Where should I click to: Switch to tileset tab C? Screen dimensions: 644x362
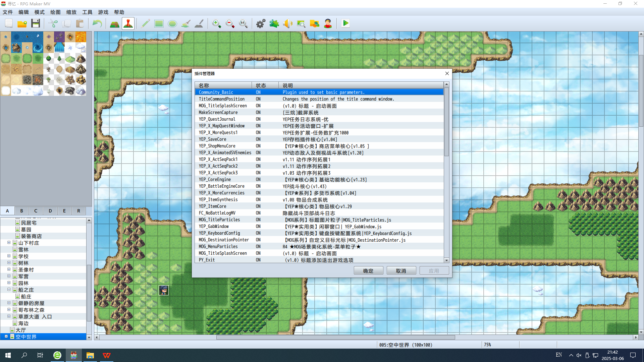point(36,211)
